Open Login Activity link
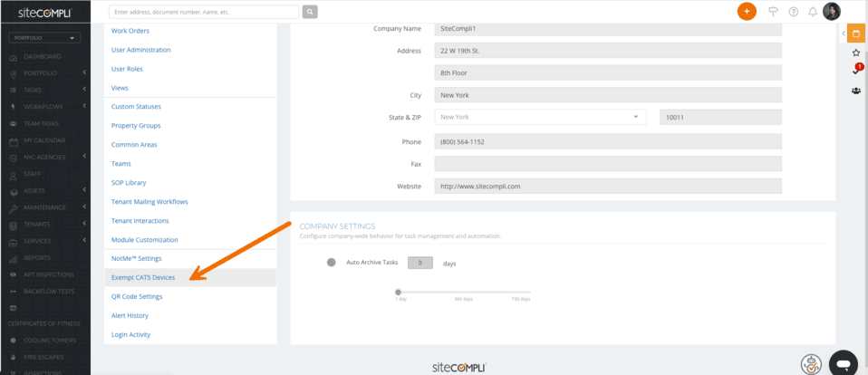Viewport: 868px width, 375px height. point(130,334)
